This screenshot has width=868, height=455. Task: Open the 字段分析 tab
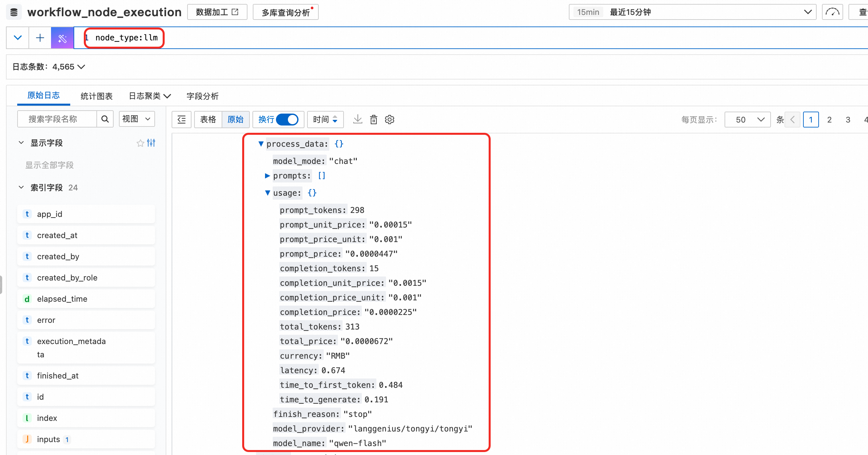[202, 96]
